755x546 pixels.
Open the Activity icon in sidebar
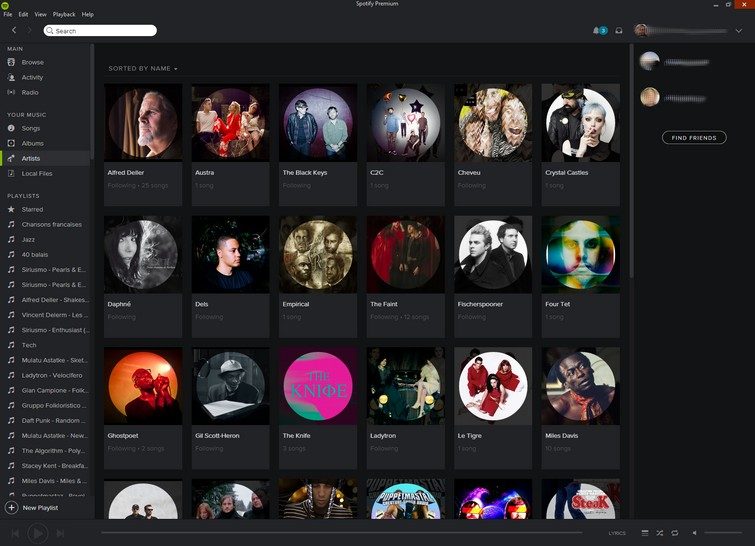click(11, 77)
